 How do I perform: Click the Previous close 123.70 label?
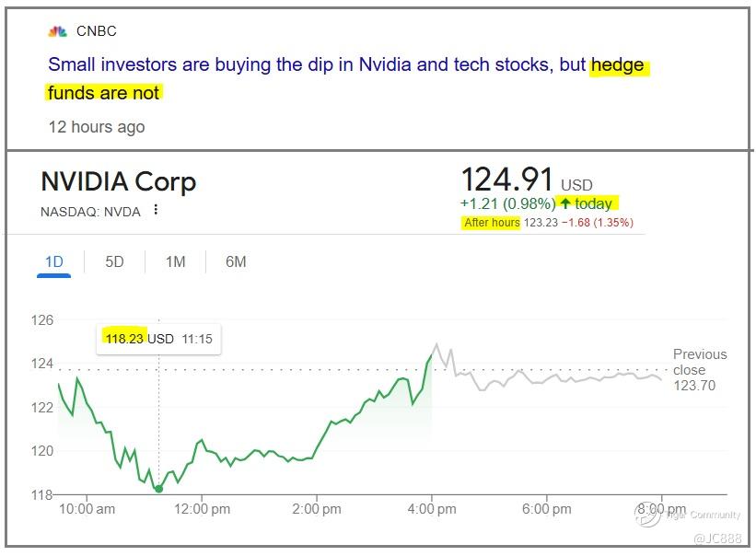coord(699,369)
